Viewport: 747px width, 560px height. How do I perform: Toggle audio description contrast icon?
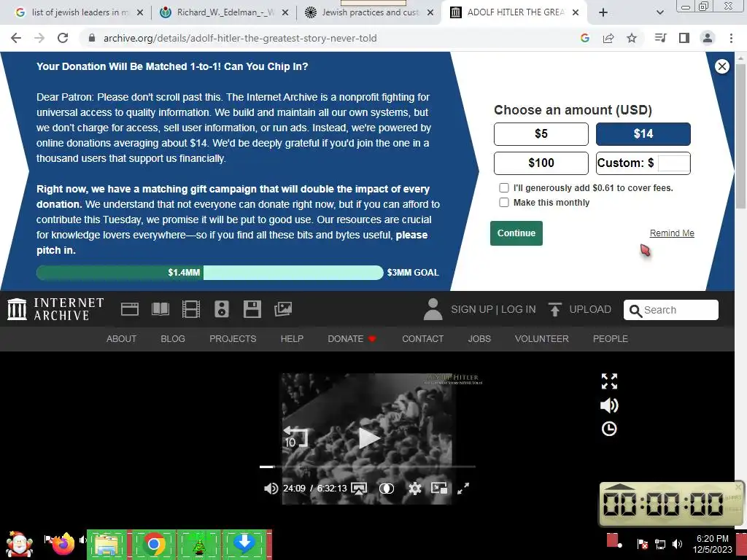[x=387, y=489]
